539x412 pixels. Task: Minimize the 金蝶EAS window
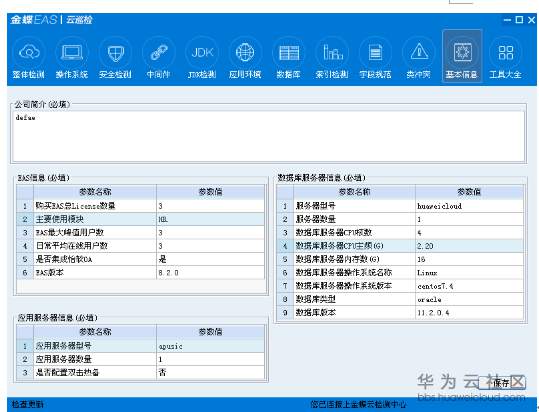click(x=507, y=20)
